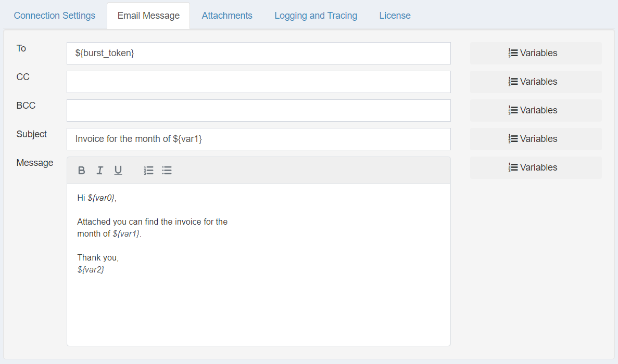Go to the License tab
The width and height of the screenshot is (618, 364).
395,16
